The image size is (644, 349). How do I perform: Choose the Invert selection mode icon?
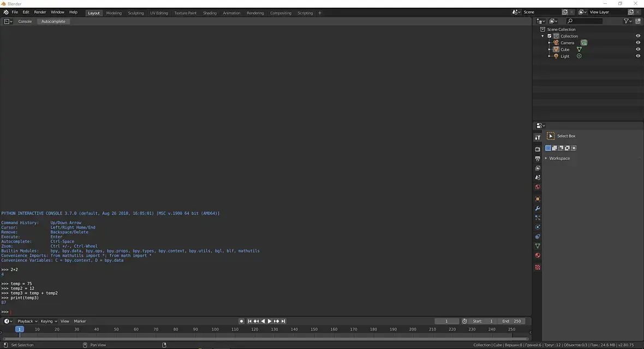pyautogui.click(x=567, y=148)
